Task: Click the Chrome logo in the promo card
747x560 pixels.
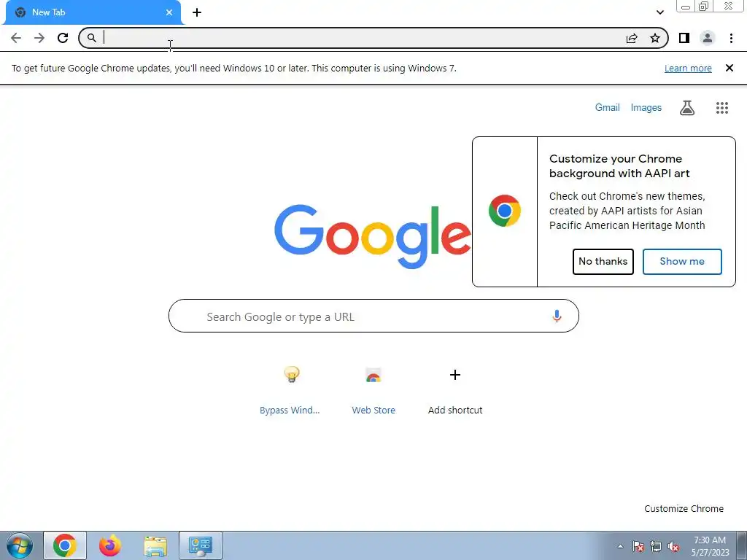Action: (x=505, y=211)
